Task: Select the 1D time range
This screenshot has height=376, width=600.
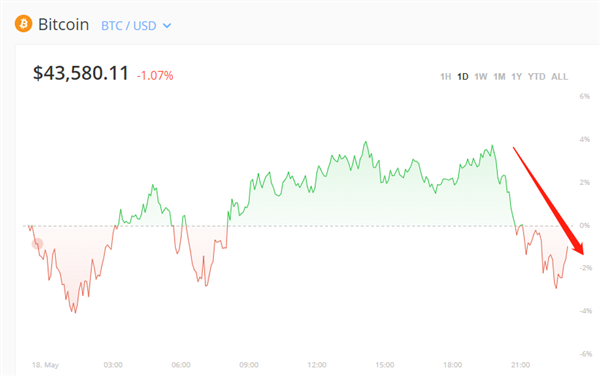Action: click(x=463, y=77)
